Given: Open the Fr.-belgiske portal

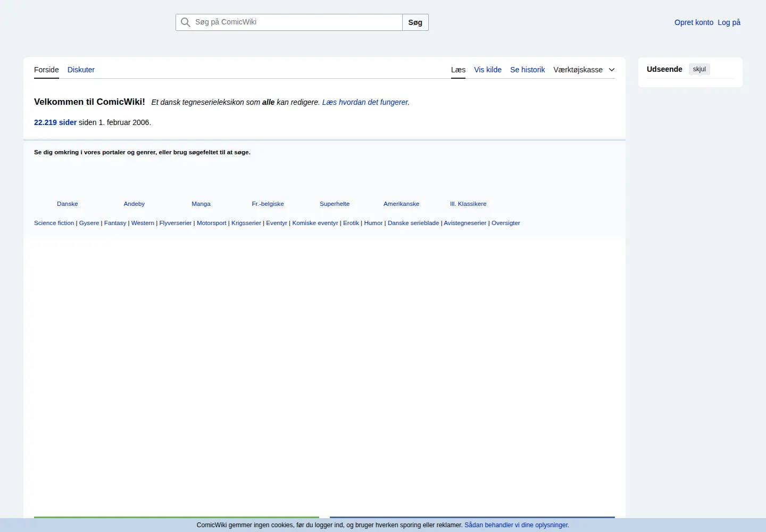Looking at the screenshot, I should 268,204.
